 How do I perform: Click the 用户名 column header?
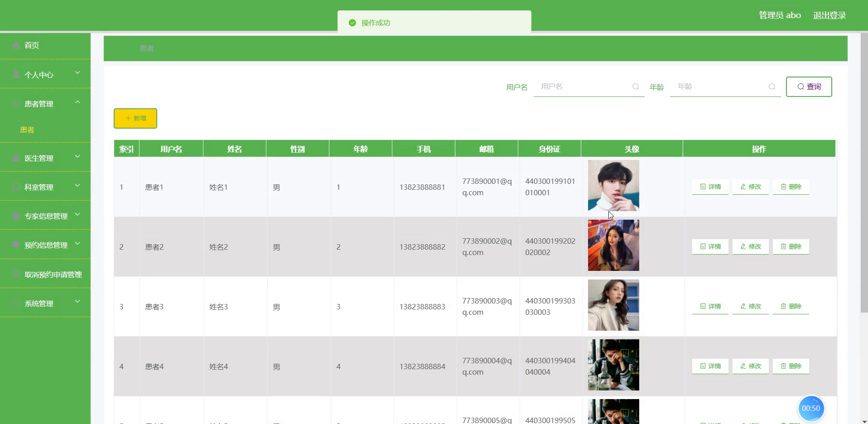click(171, 149)
